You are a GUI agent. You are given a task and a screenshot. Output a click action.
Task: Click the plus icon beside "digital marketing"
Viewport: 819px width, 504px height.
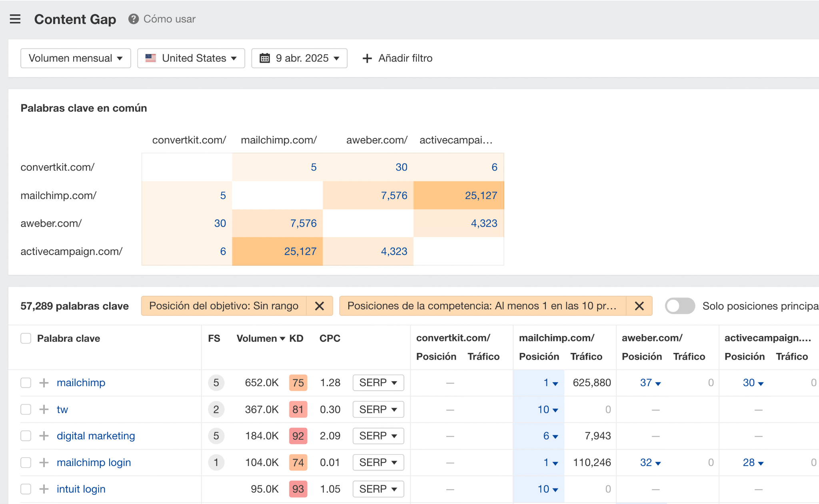[44, 436]
